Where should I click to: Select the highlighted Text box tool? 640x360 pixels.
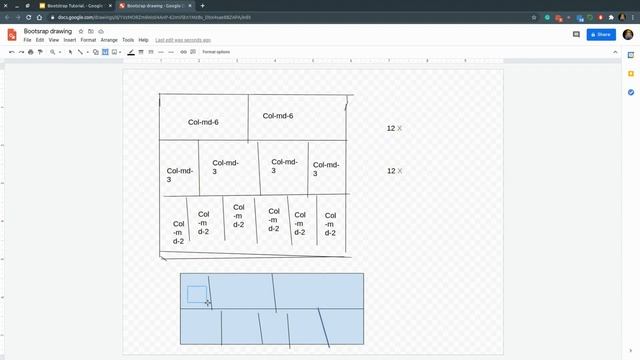[x=105, y=52]
